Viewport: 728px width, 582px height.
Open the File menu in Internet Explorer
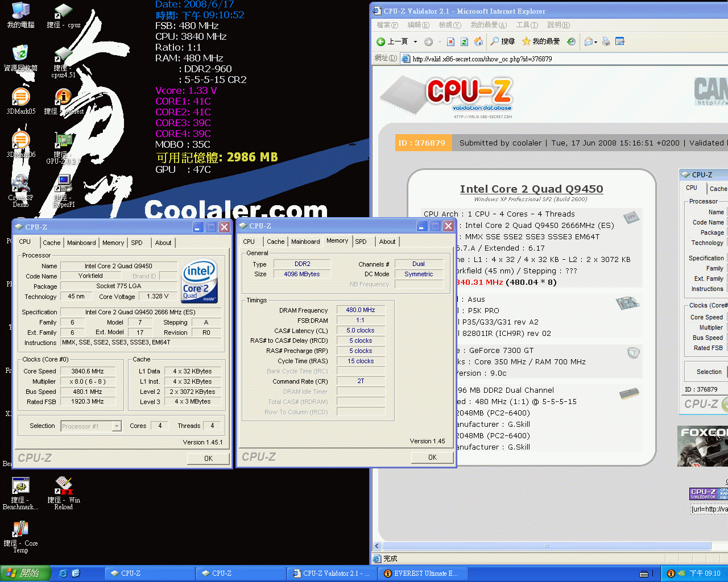click(x=387, y=25)
